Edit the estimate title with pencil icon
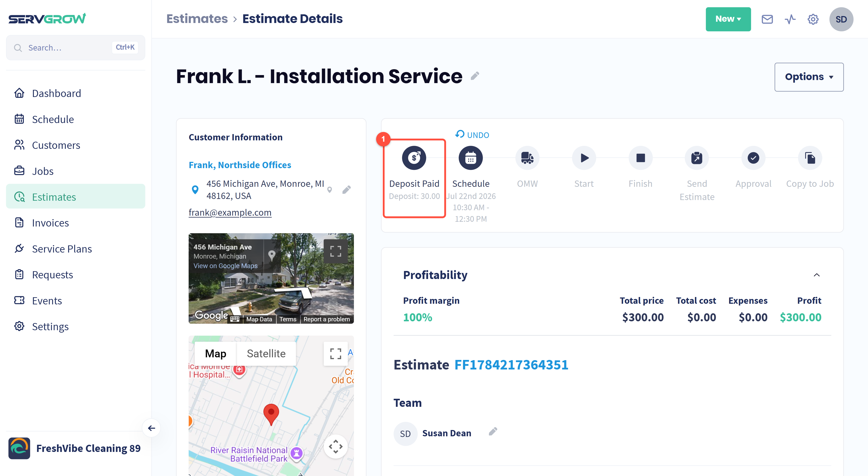 [x=475, y=76]
